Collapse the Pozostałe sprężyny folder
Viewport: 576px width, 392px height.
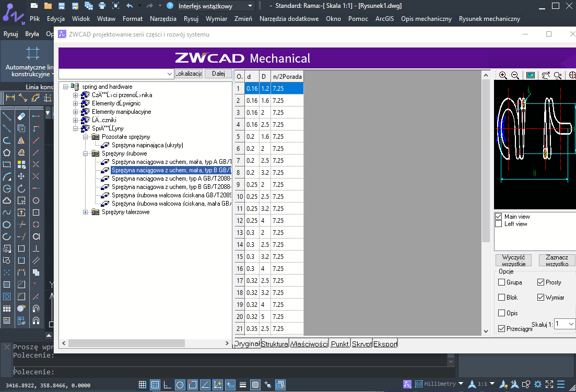[85, 137]
